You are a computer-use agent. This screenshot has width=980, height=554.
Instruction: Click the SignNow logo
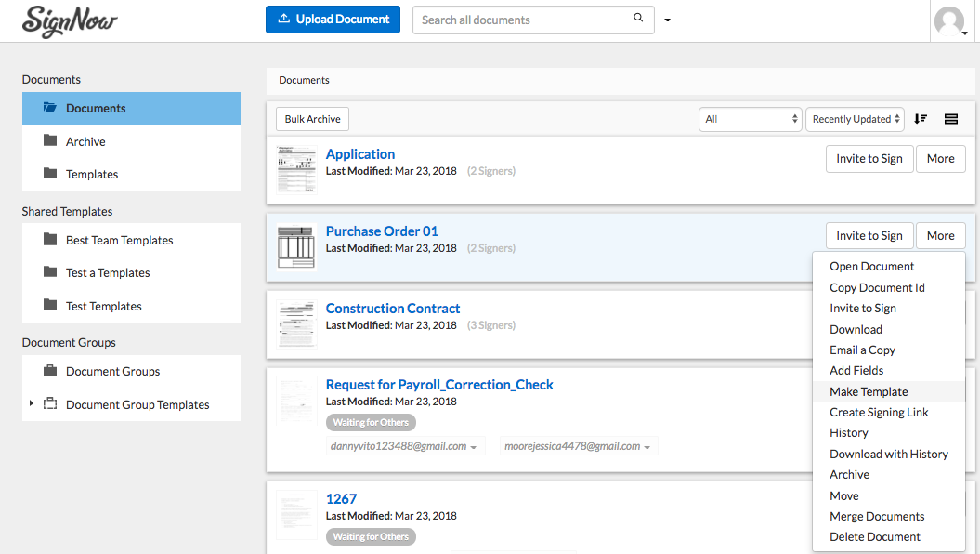[x=70, y=20]
